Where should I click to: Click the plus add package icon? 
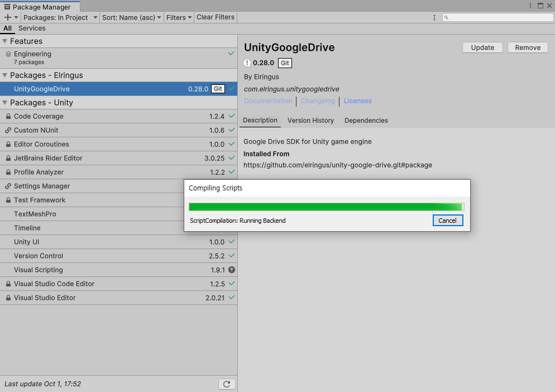(x=7, y=17)
